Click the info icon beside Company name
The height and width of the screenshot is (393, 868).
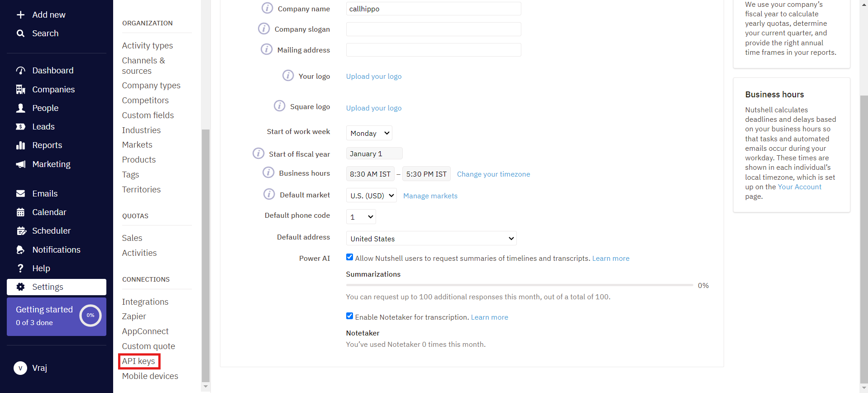pyautogui.click(x=267, y=8)
